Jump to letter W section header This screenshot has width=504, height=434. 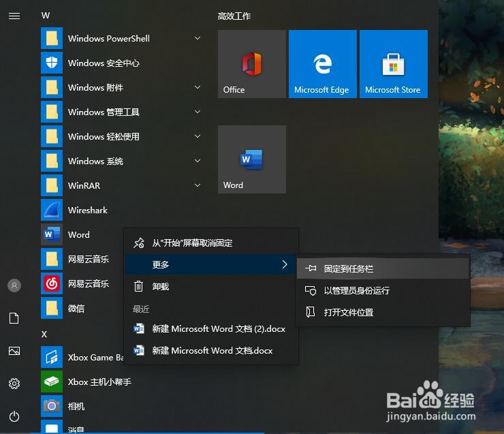click(x=46, y=16)
